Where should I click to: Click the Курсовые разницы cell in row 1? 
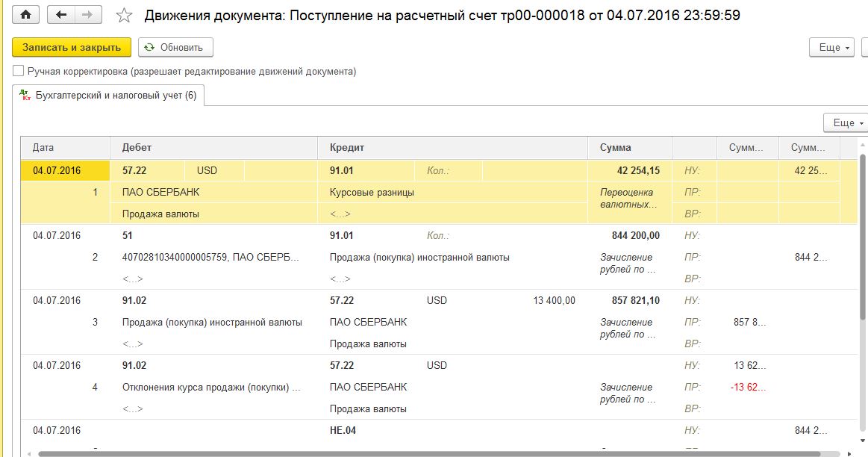372,193
